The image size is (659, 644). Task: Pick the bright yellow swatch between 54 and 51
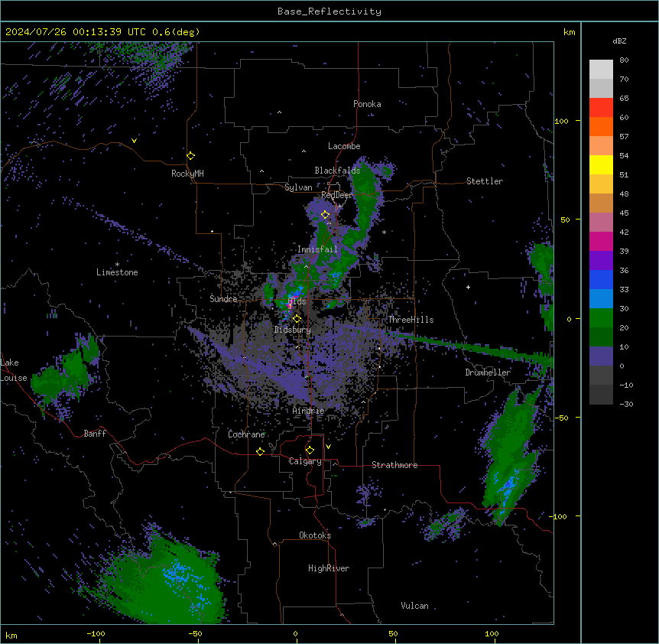(x=601, y=164)
